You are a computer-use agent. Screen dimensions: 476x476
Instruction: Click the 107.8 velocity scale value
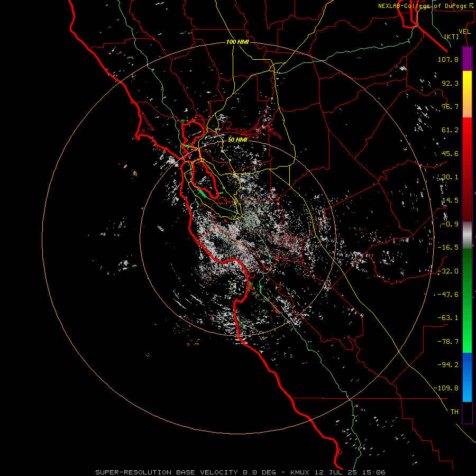click(x=448, y=59)
